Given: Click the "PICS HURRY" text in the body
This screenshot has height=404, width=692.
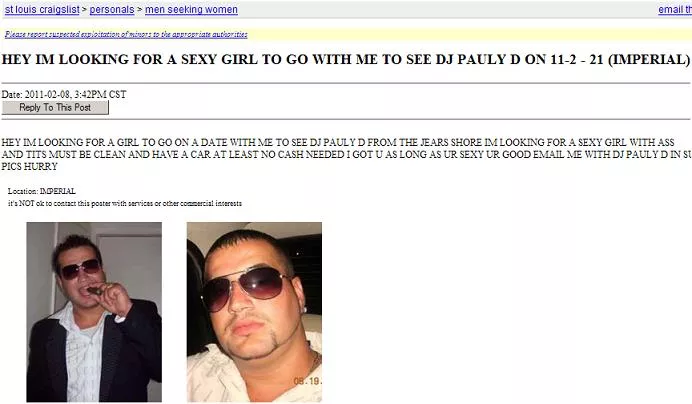Looking at the screenshot, I should pos(30,166).
